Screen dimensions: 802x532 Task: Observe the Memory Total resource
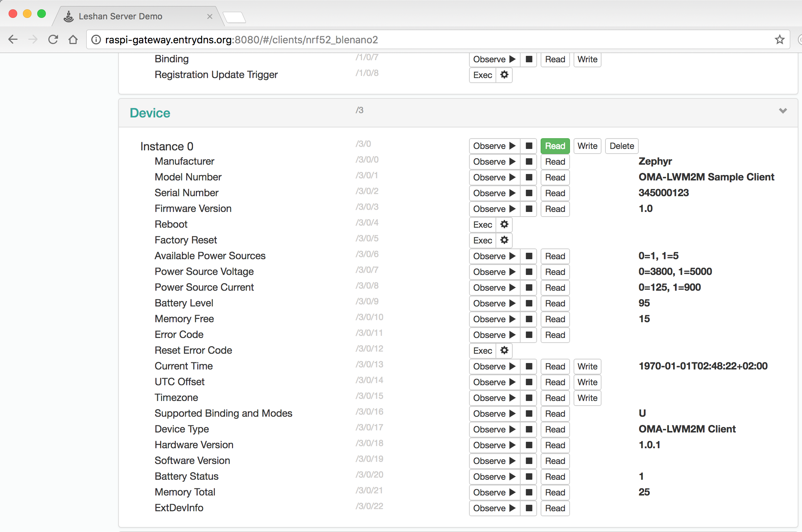495,493
